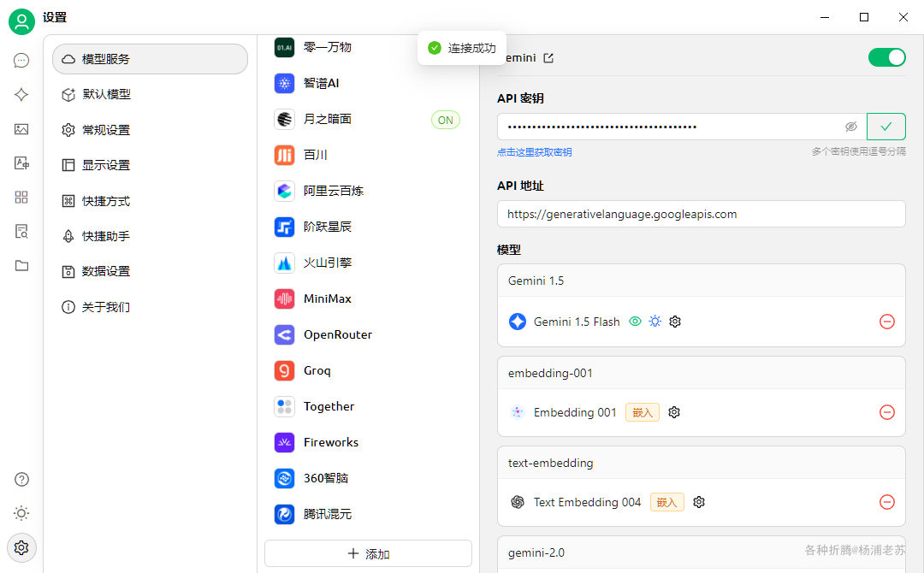This screenshot has height=573, width=924.
Task: Open 常规设置 settings menu
Action: 151,129
